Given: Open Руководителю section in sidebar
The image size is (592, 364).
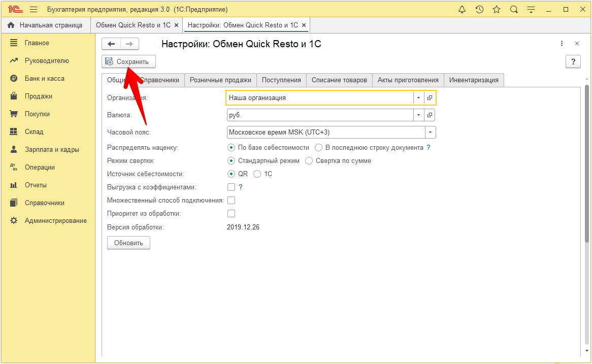Looking at the screenshot, I should (47, 61).
